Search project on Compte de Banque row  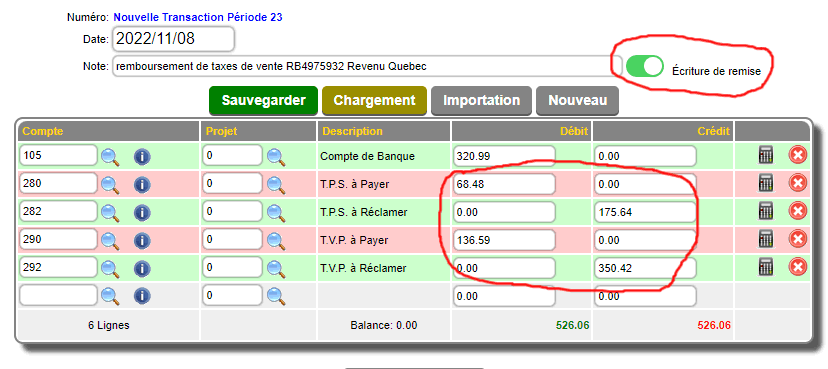pyautogui.click(x=276, y=157)
